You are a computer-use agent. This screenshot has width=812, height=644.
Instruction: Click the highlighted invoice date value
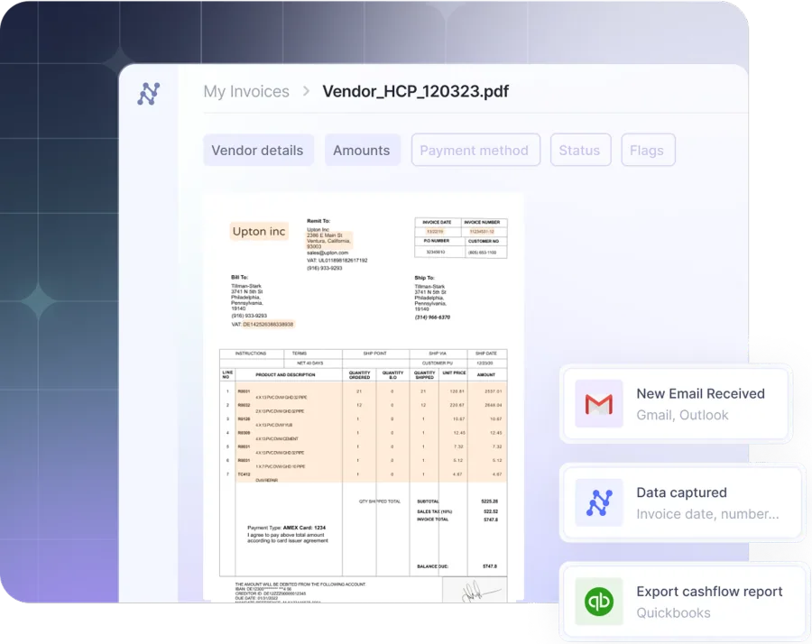point(435,232)
